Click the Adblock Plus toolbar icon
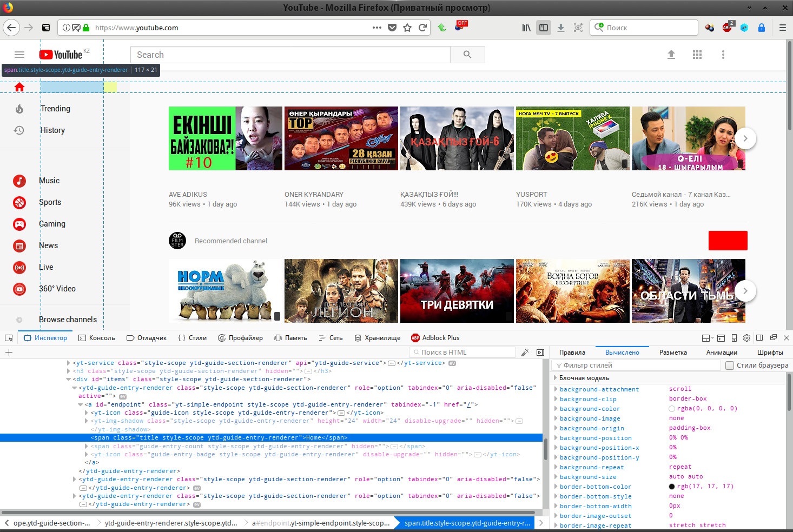 coord(727,28)
